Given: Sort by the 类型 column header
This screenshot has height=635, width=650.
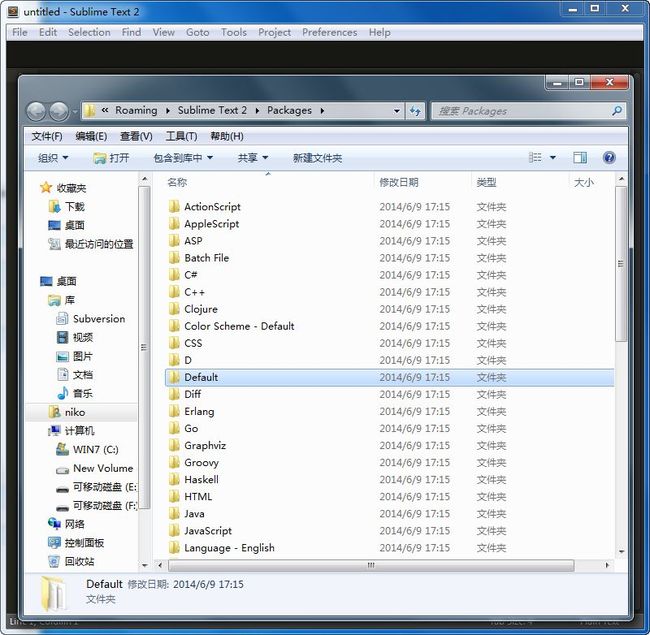Looking at the screenshot, I should point(486,182).
